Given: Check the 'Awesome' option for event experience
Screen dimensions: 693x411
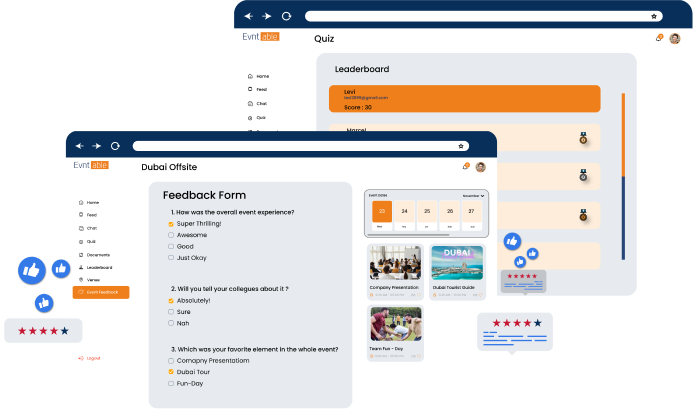Looking at the screenshot, I should coord(172,235).
